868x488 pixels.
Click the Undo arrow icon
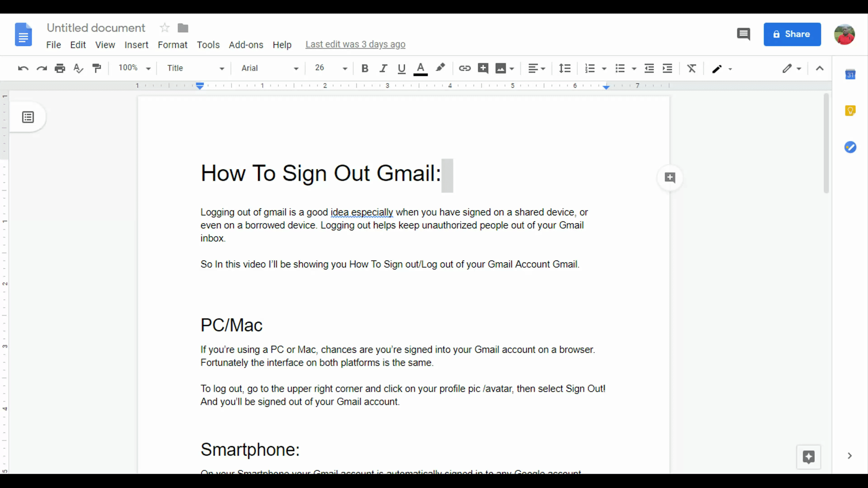[23, 68]
